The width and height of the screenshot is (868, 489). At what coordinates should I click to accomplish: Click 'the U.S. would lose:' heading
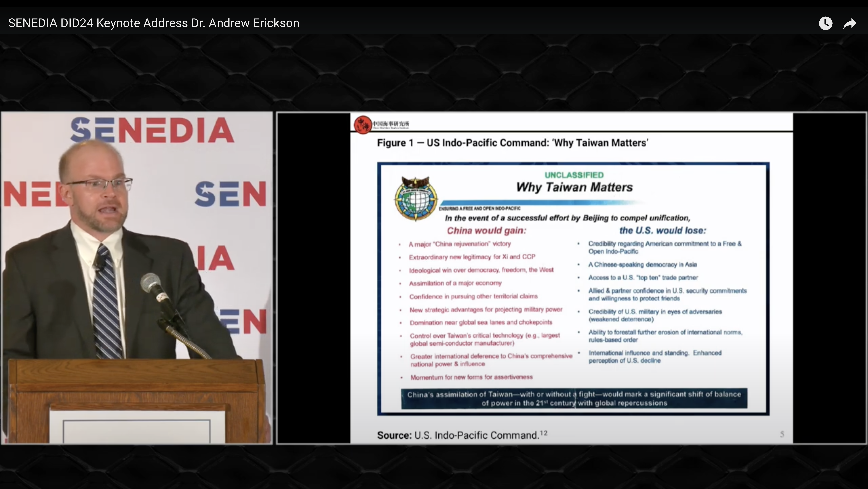663,231
